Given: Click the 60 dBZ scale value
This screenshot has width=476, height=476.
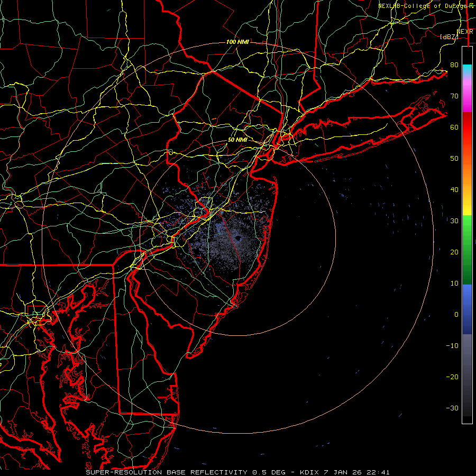Looking at the screenshot, I should click(x=454, y=127).
